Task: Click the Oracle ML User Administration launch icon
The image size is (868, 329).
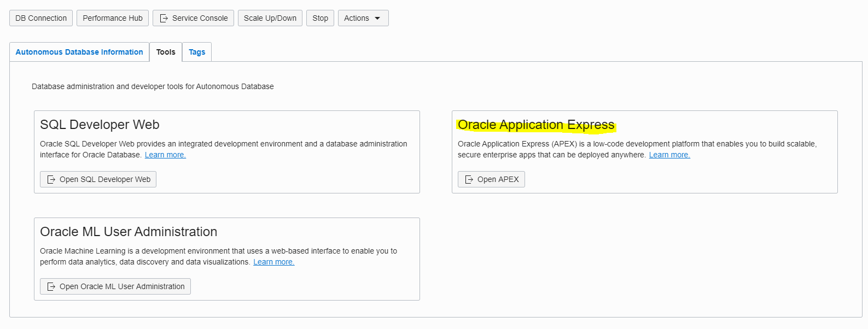Action: click(x=51, y=286)
